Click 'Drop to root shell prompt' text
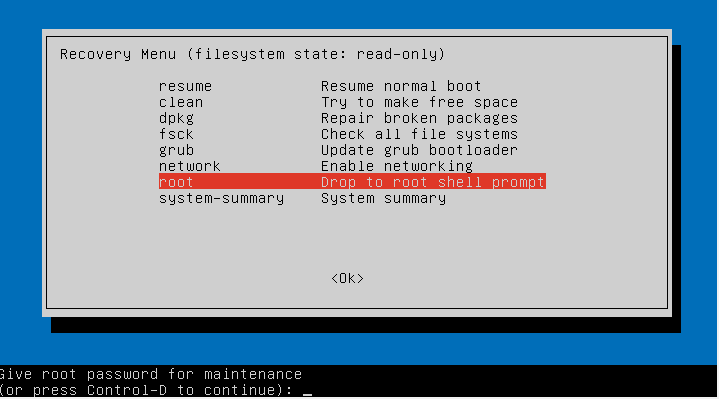 tap(432, 182)
